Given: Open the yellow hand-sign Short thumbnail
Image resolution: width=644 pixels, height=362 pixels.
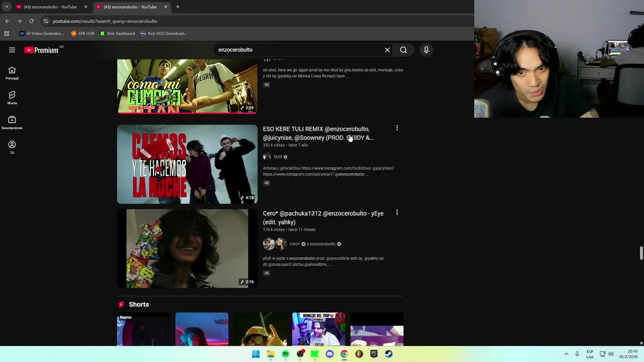Looking at the screenshot, I should (260, 329).
